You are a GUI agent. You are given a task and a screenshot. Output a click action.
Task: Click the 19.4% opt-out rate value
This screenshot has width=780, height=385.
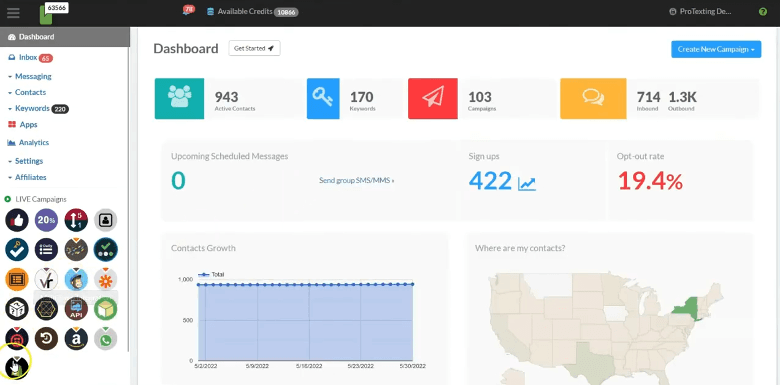click(x=650, y=181)
